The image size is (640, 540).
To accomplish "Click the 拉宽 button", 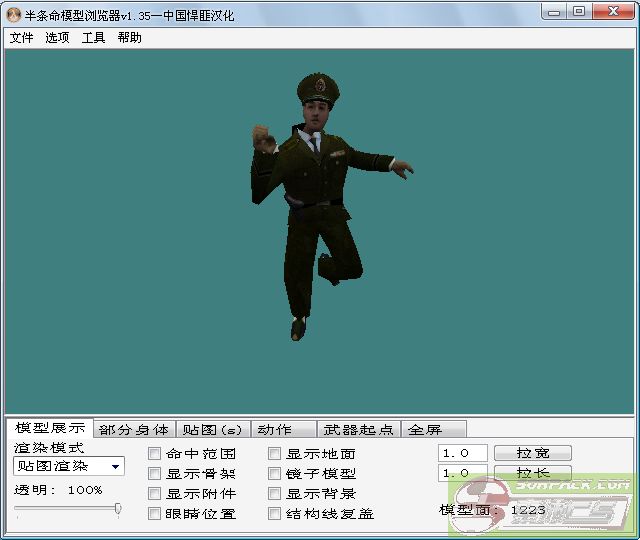I will pyautogui.click(x=532, y=453).
